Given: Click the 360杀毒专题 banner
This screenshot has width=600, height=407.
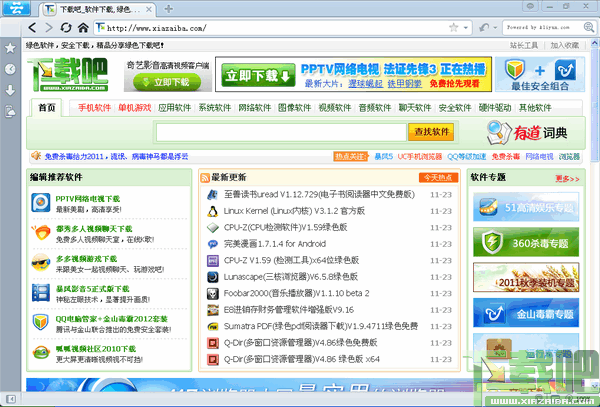Looking at the screenshot, I should (x=526, y=243).
